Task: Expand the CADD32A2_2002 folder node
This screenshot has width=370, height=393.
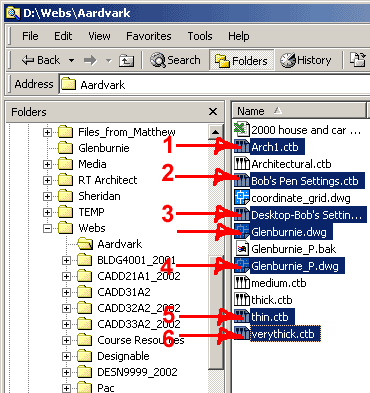Action: [66, 308]
